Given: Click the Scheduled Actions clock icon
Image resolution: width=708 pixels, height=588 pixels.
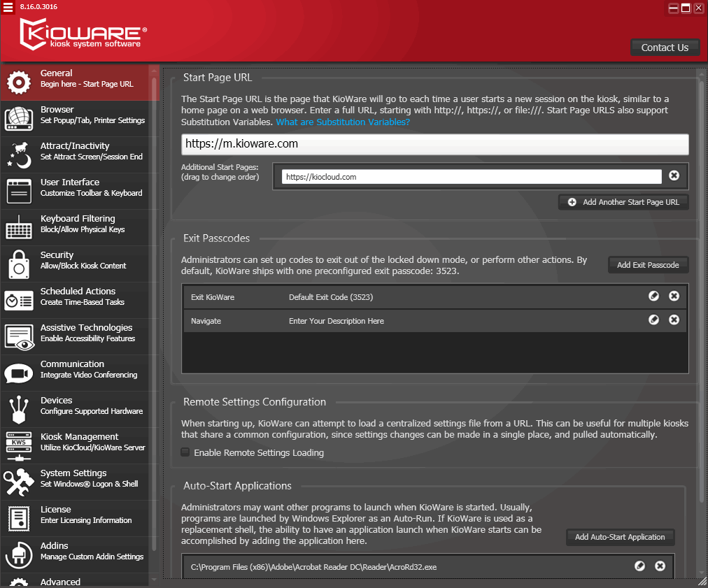Looking at the screenshot, I should (x=18, y=301).
